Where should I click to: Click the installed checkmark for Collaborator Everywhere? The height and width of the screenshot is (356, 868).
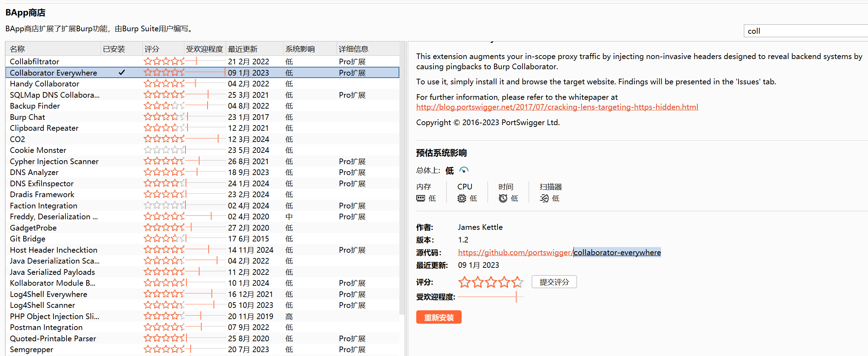122,73
